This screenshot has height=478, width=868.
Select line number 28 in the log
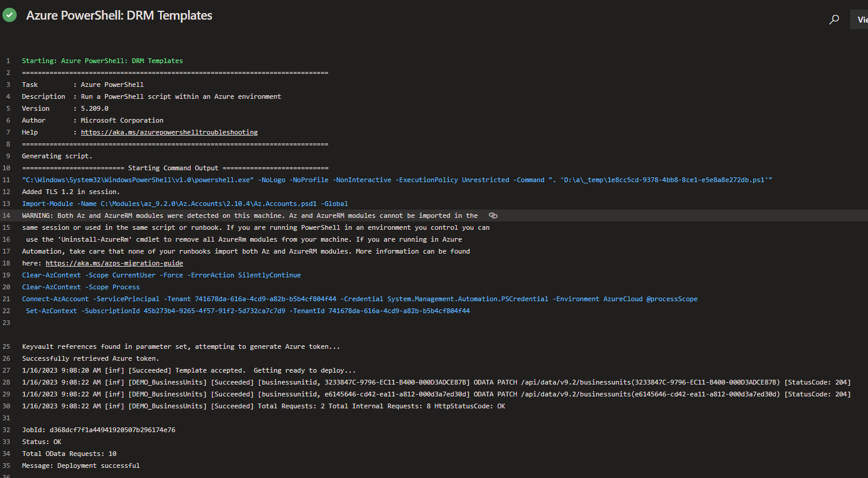7,382
